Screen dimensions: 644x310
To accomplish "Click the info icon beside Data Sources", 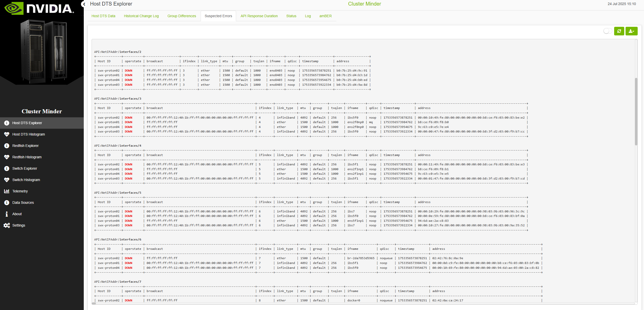I will (7, 203).
